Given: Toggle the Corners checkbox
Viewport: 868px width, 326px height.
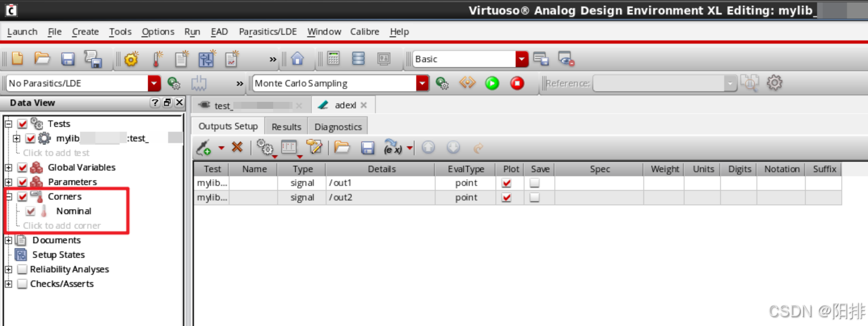Looking at the screenshot, I should (x=22, y=197).
